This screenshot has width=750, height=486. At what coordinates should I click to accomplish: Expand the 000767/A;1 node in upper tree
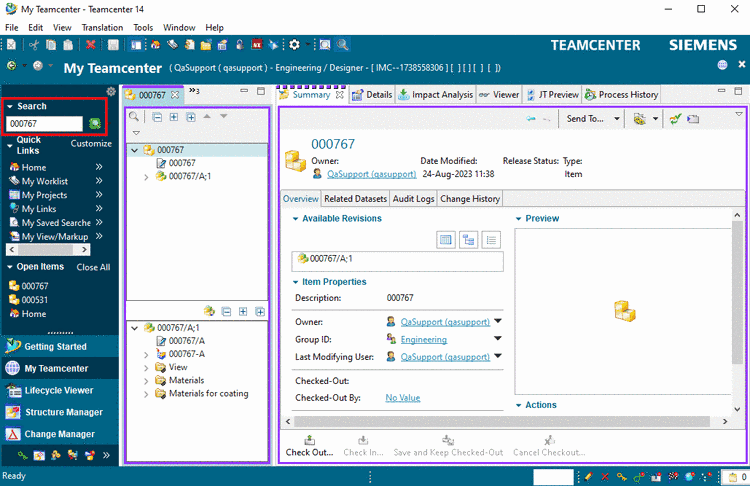(x=146, y=177)
